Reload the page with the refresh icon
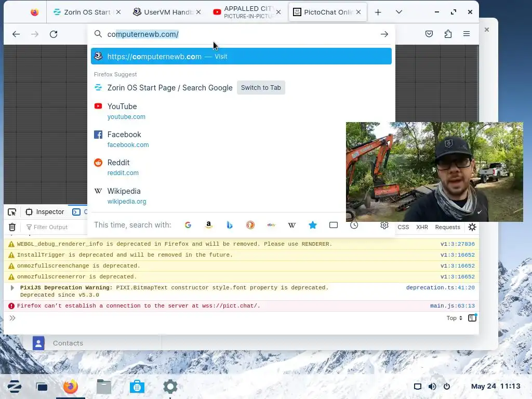The height and width of the screenshot is (399, 532). [54, 34]
